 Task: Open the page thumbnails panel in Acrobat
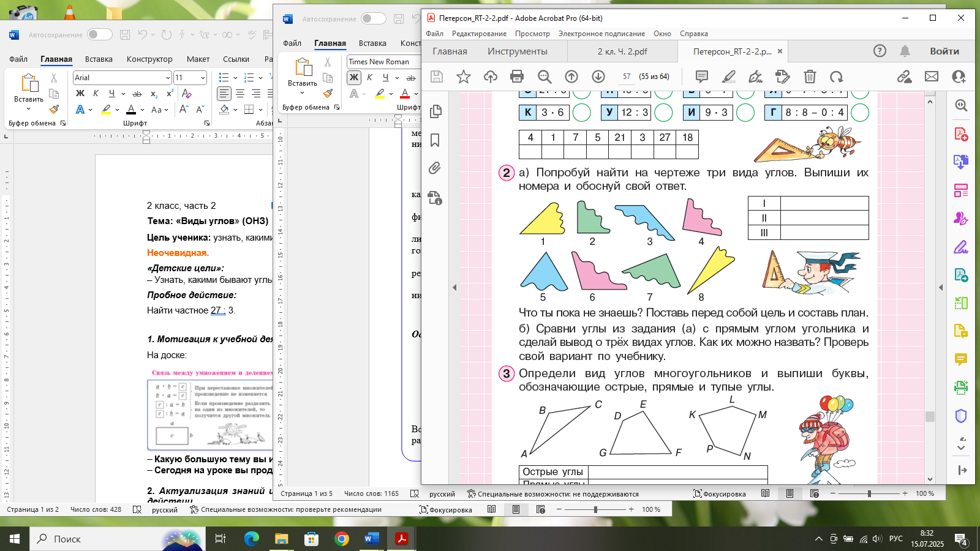(x=435, y=111)
